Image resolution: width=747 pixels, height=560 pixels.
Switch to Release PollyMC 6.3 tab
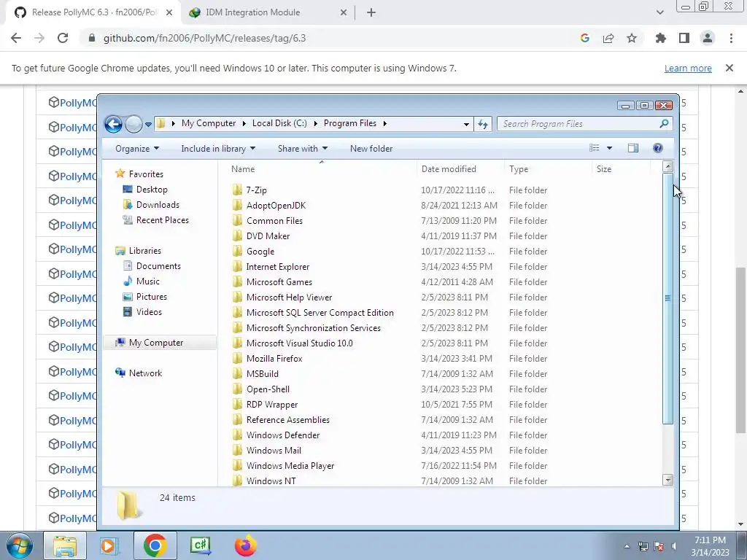(94, 13)
